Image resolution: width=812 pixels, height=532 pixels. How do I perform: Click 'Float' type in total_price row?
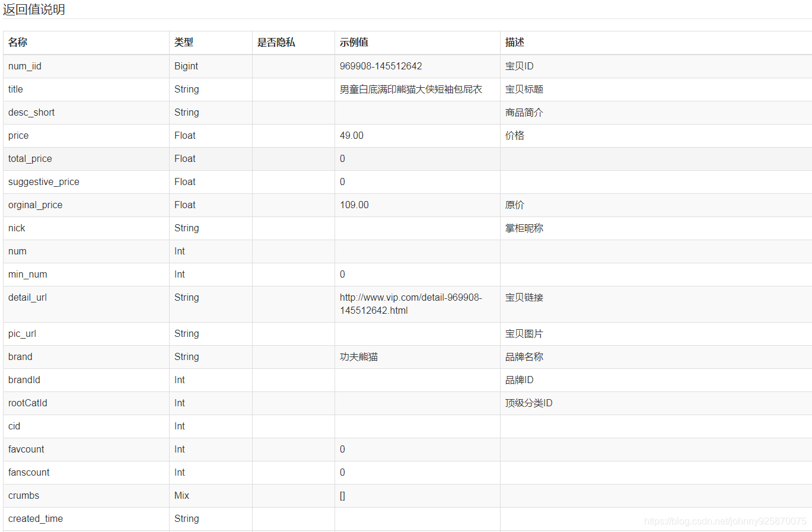click(185, 158)
